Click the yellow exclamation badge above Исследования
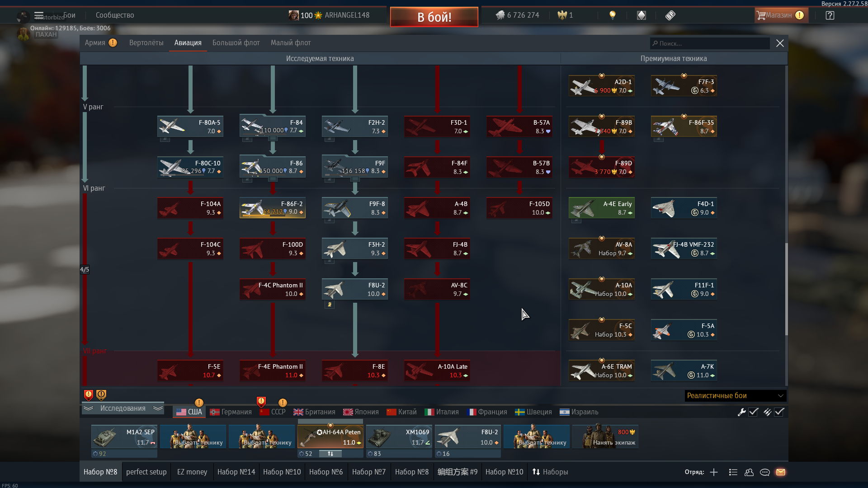 click(101, 395)
